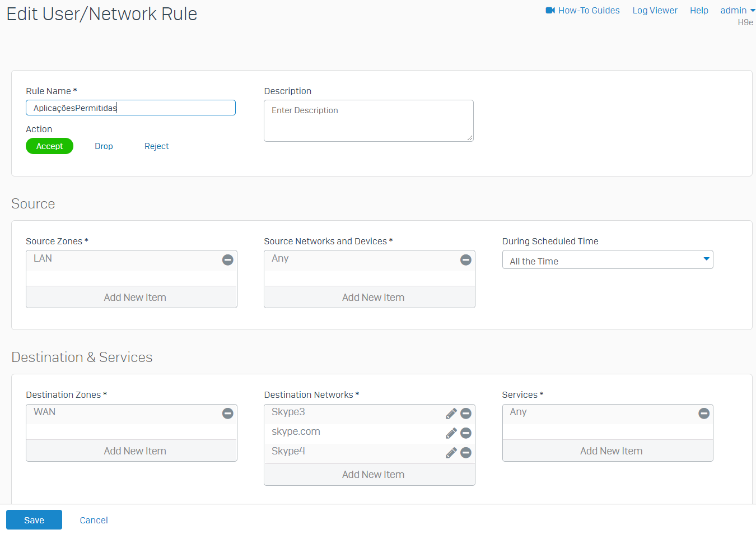Click the How-To Guides video icon

(550, 10)
